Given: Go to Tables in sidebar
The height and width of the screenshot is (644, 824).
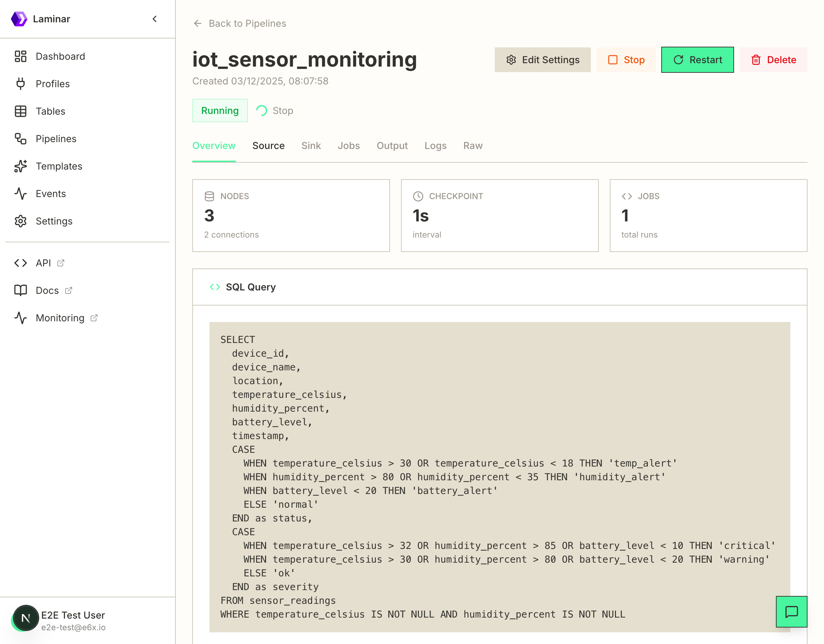Looking at the screenshot, I should coord(50,111).
